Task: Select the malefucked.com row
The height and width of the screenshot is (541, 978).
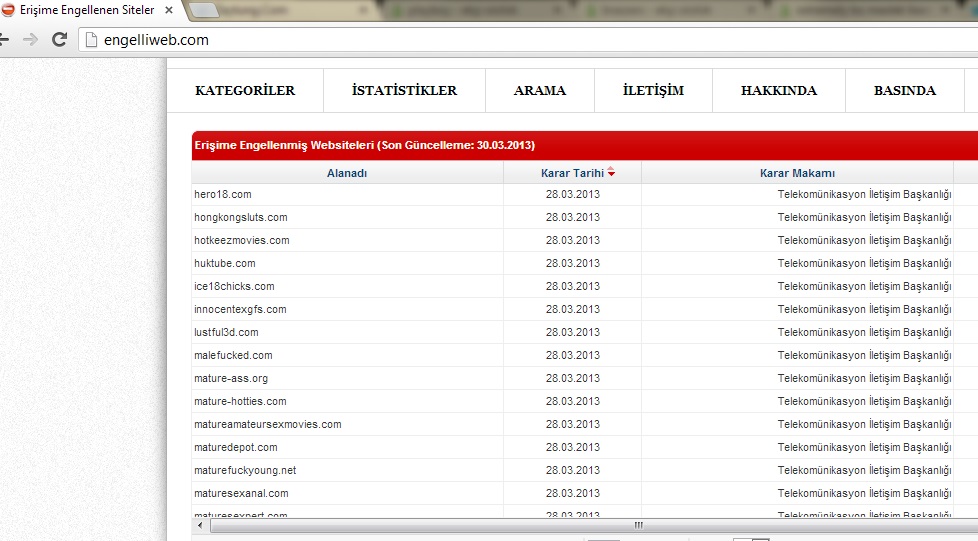Action: 585,356
